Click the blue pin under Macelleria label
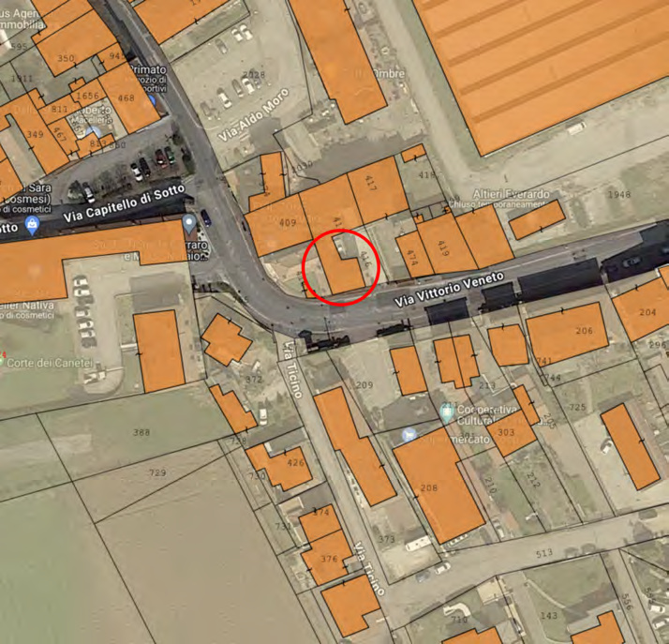 95,132
